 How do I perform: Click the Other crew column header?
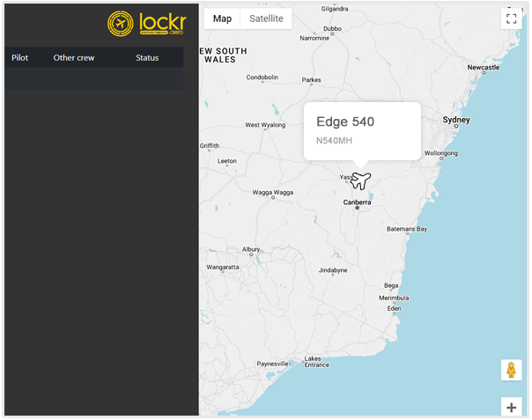point(74,58)
